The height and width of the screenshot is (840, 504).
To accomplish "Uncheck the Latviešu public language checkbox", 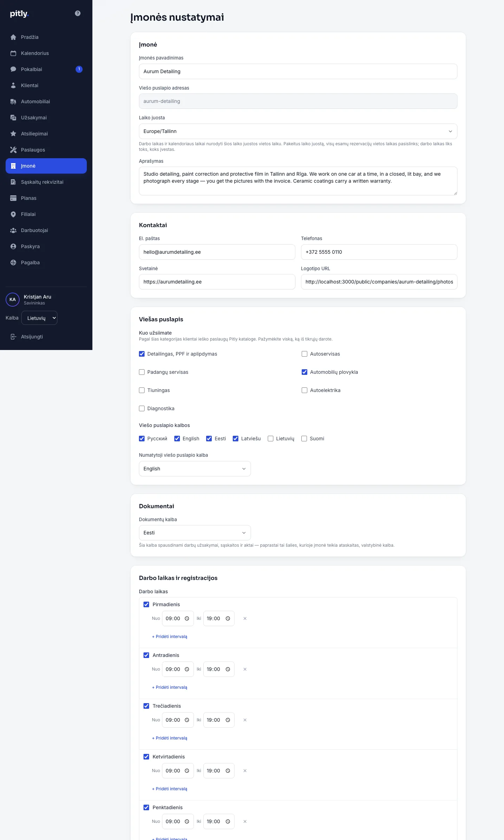I will click(x=236, y=439).
